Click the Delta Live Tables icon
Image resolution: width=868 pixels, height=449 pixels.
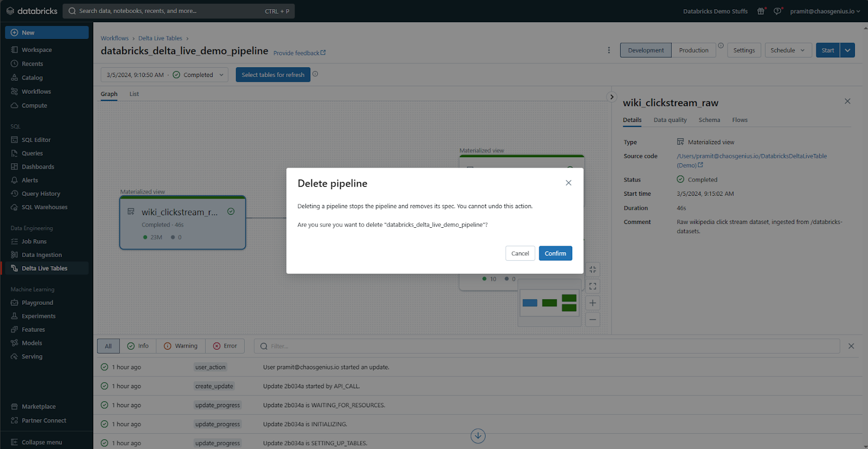coord(15,268)
